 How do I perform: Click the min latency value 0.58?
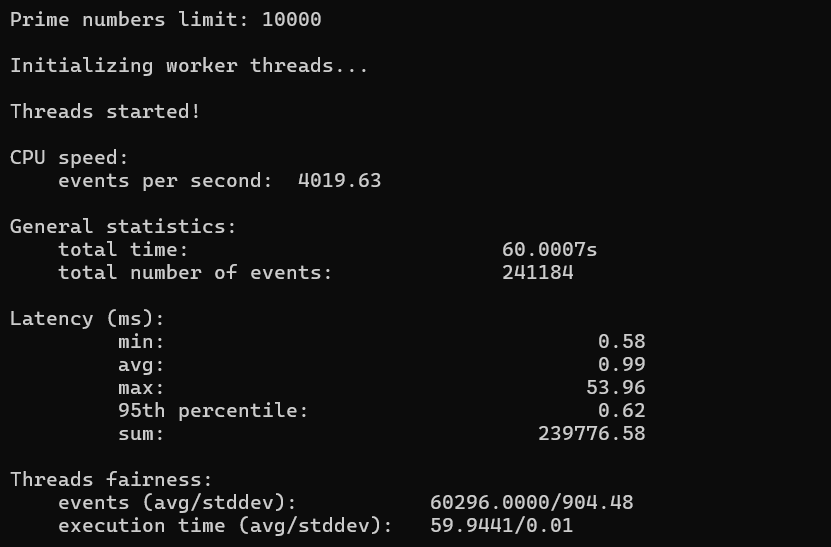(x=622, y=342)
